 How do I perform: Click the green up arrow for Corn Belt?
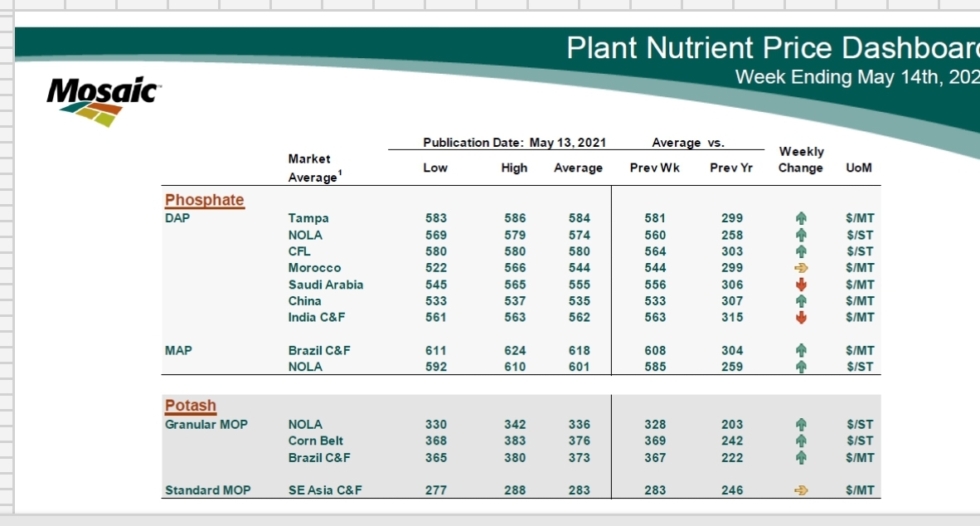coord(800,441)
